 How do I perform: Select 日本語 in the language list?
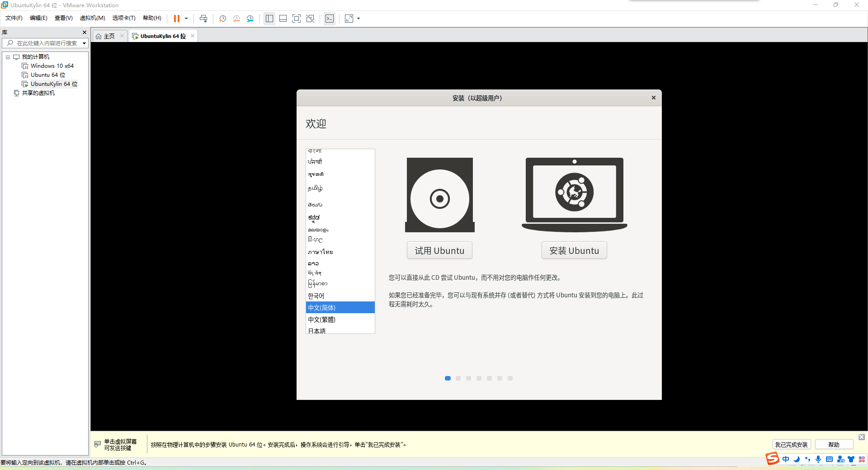pos(340,330)
